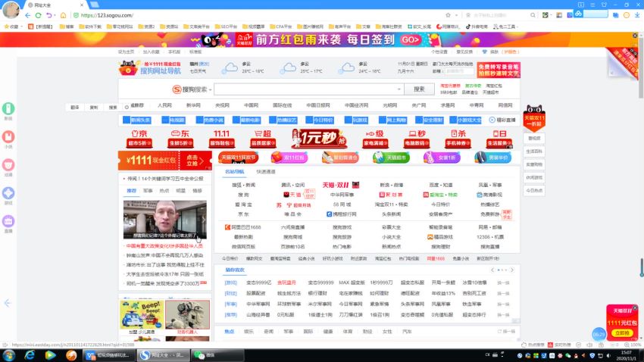Click the blue gamepad icon in left sidebar
Image resolution: width=644 pixels, height=362 pixels.
click(8, 193)
